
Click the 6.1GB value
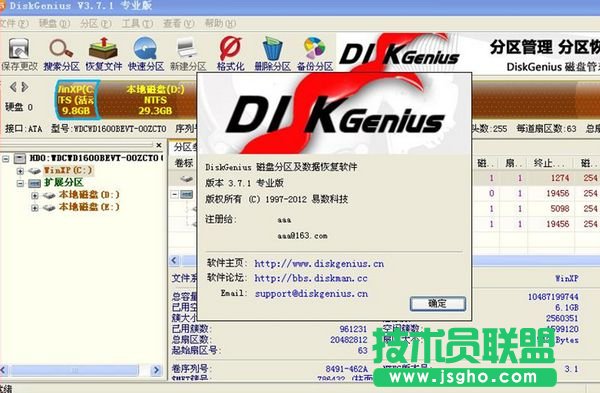[567, 308]
